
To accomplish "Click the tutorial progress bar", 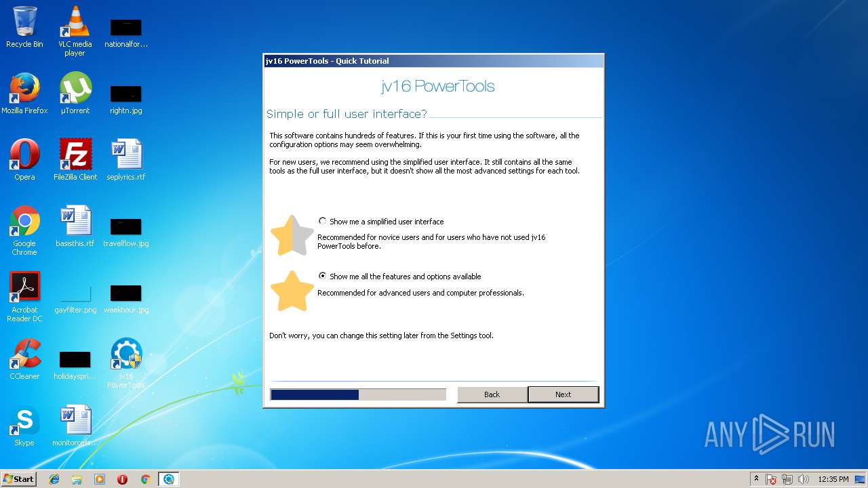I will pyautogui.click(x=358, y=394).
